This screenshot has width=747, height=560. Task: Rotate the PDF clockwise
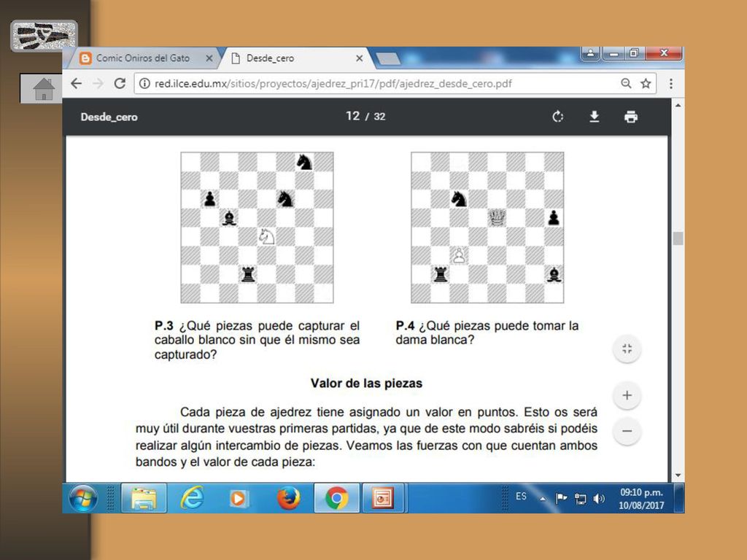click(x=558, y=117)
